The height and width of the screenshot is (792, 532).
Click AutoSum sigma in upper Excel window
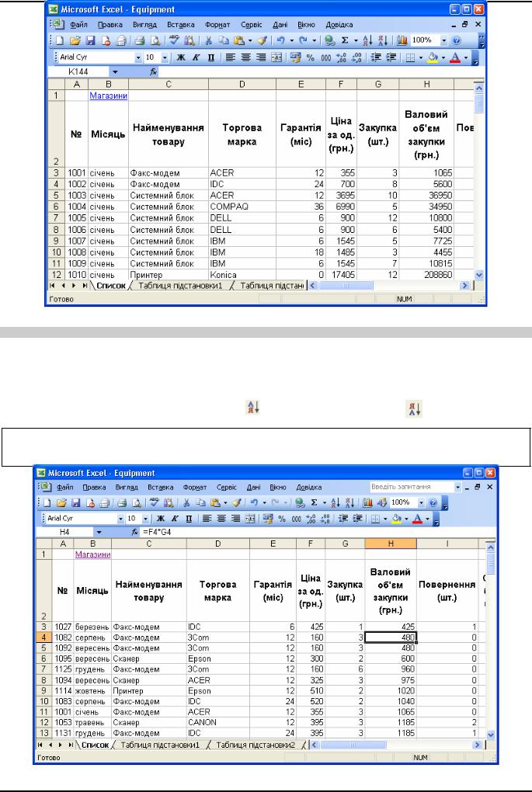click(x=345, y=40)
